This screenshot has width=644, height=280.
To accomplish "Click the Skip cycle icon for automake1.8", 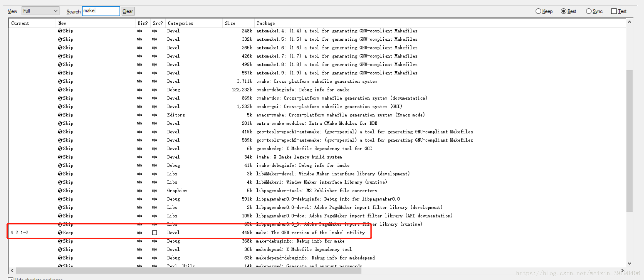I will tap(60, 65).
